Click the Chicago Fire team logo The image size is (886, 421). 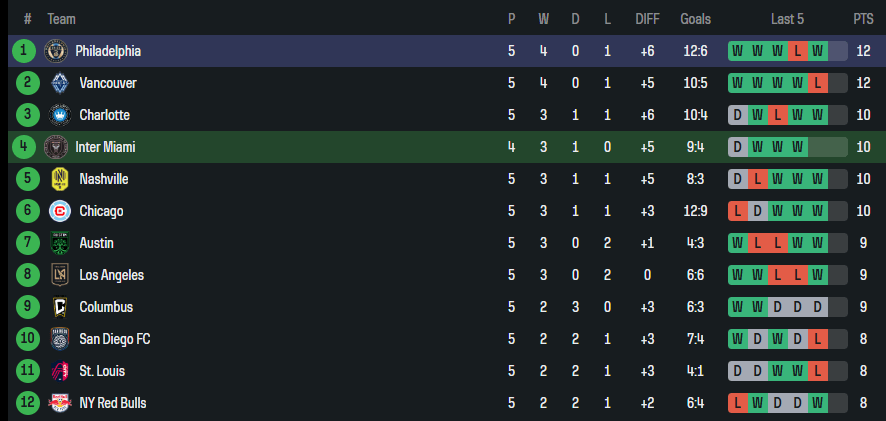(58, 211)
